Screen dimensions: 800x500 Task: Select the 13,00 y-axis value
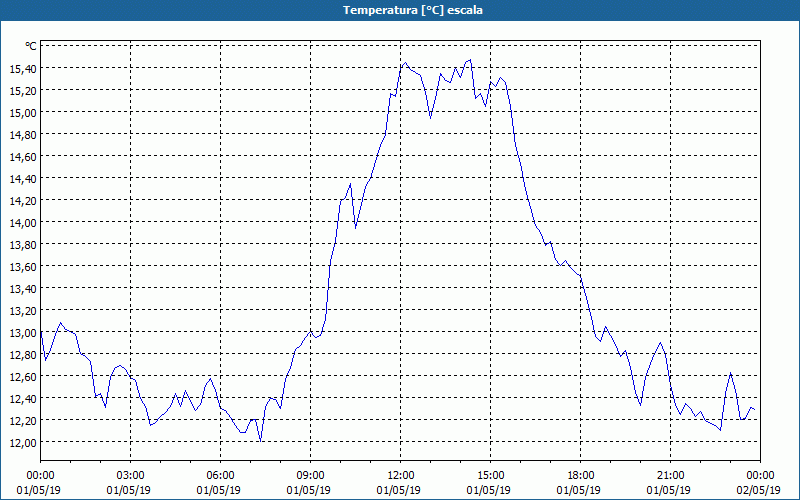23,332
